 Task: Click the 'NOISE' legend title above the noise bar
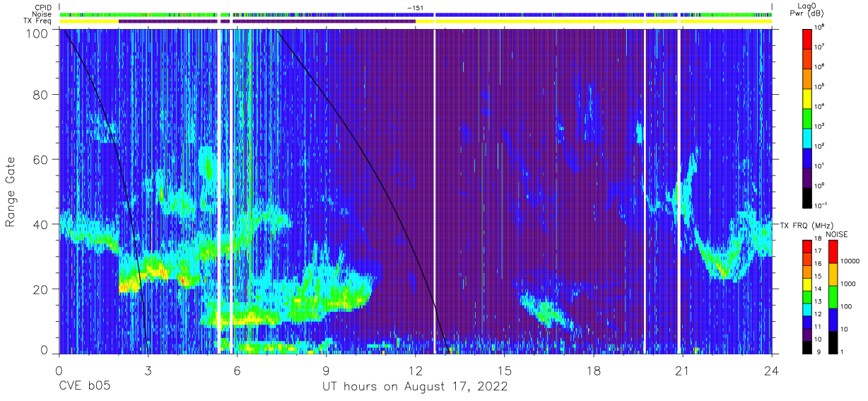point(835,234)
